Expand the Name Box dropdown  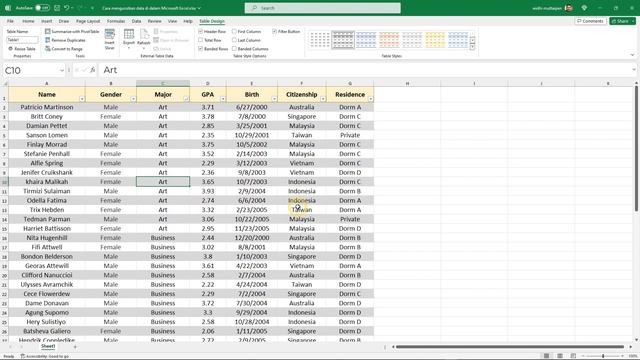point(62,70)
